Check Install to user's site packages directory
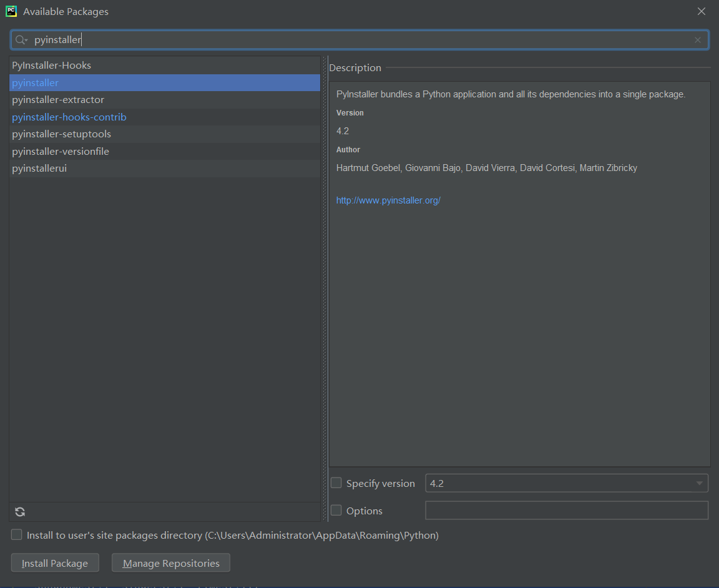Screen dimensions: 719x588 16,535
